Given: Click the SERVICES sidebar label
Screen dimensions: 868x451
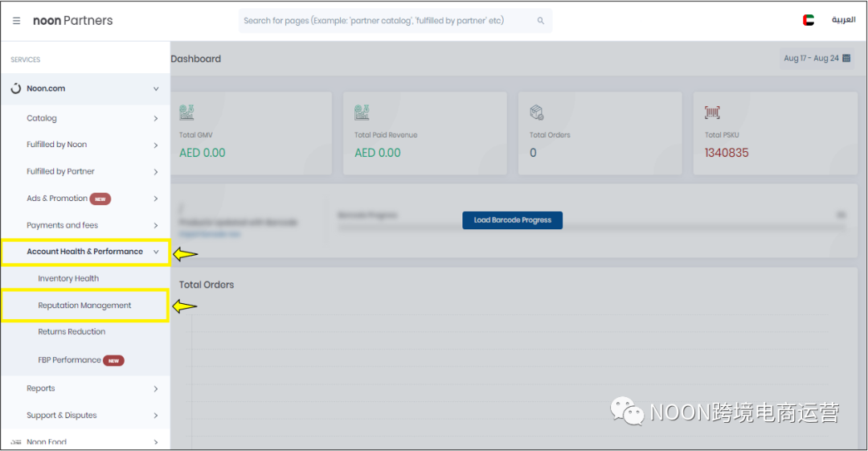Looking at the screenshot, I should 26,59.
